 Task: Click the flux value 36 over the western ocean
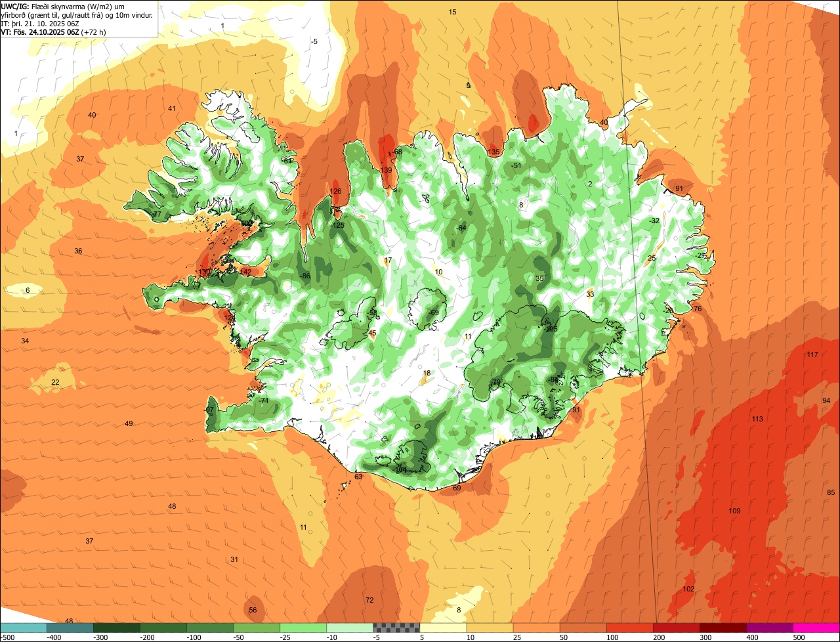78,251
